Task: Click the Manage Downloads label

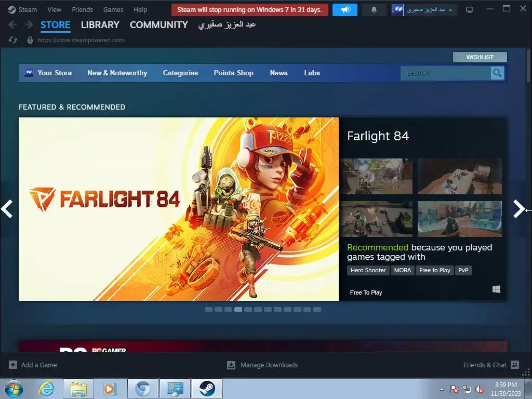Action: pyautogui.click(x=269, y=365)
